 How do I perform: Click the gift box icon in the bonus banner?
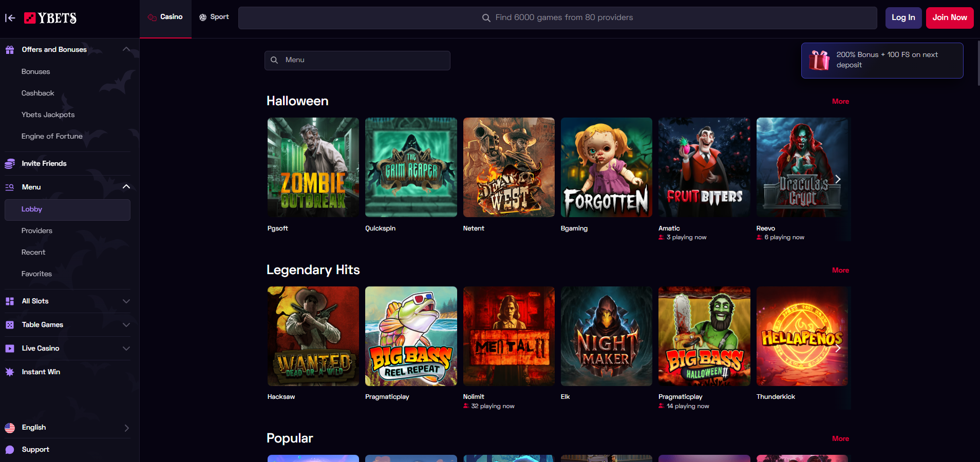819,60
